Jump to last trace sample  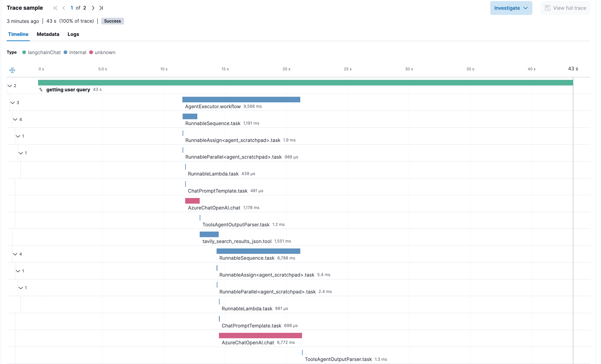[x=101, y=8]
